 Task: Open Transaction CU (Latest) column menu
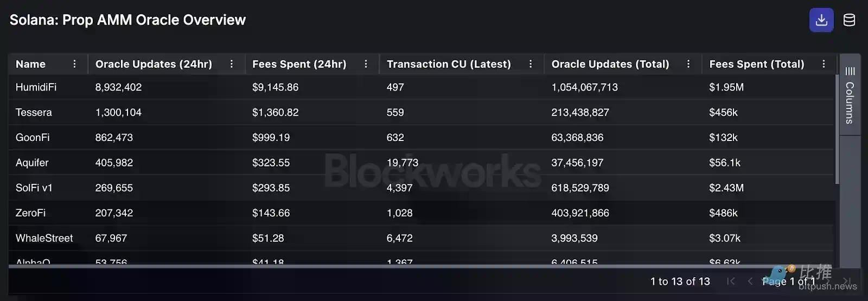coord(531,64)
